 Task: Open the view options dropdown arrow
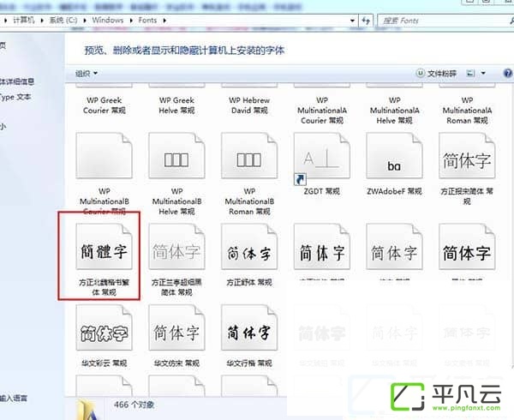[x=483, y=73]
